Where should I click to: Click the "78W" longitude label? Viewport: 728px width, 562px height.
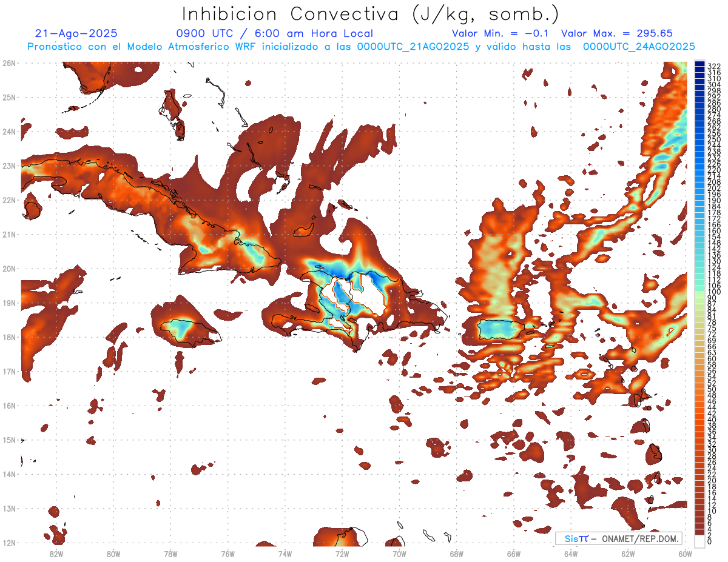pos(170,553)
